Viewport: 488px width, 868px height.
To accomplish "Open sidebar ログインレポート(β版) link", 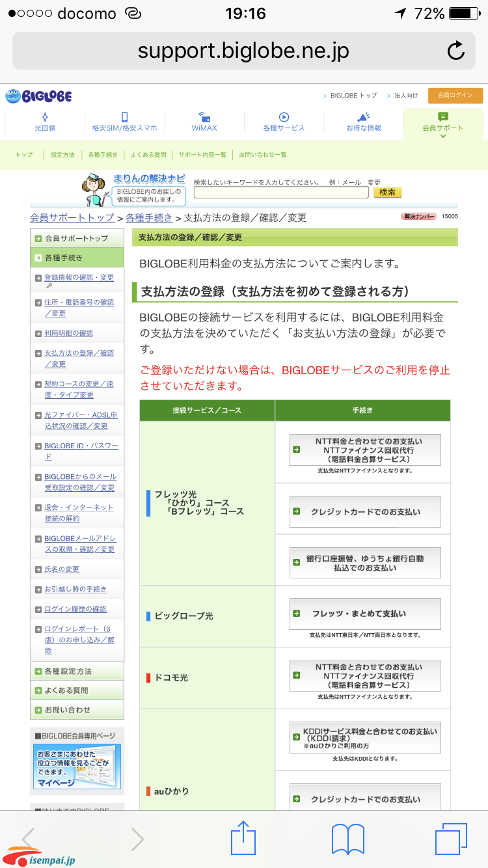I will (79, 640).
